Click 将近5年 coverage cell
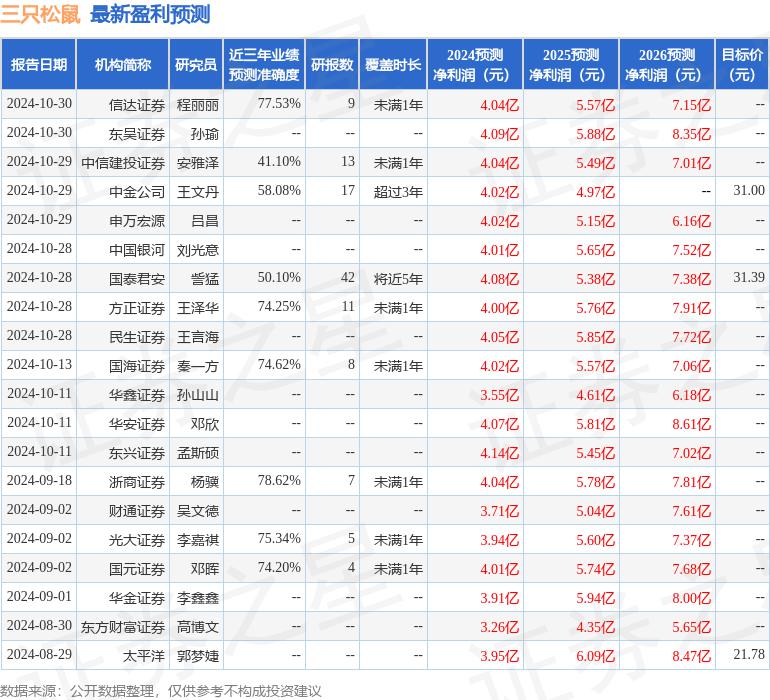This screenshot has height=700, width=770. [398, 279]
